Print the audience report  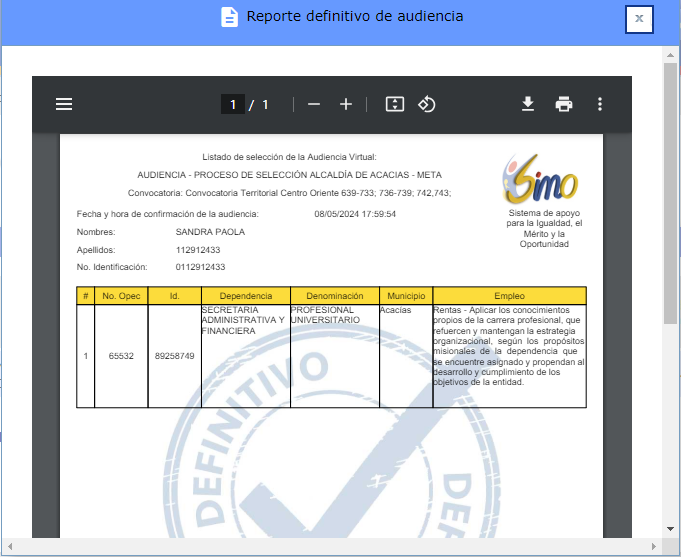[x=564, y=104]
